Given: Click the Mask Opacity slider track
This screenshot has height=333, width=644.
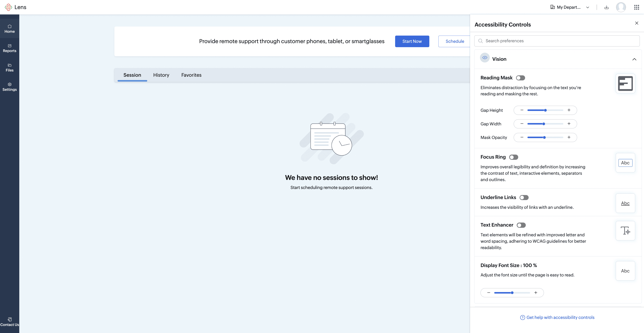Looking at the screenshot, I should (545, 137).
